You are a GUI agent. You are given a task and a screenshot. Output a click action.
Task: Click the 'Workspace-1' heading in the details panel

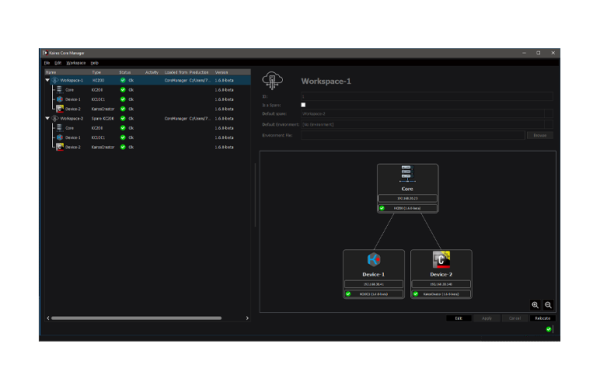click(326, 81)
